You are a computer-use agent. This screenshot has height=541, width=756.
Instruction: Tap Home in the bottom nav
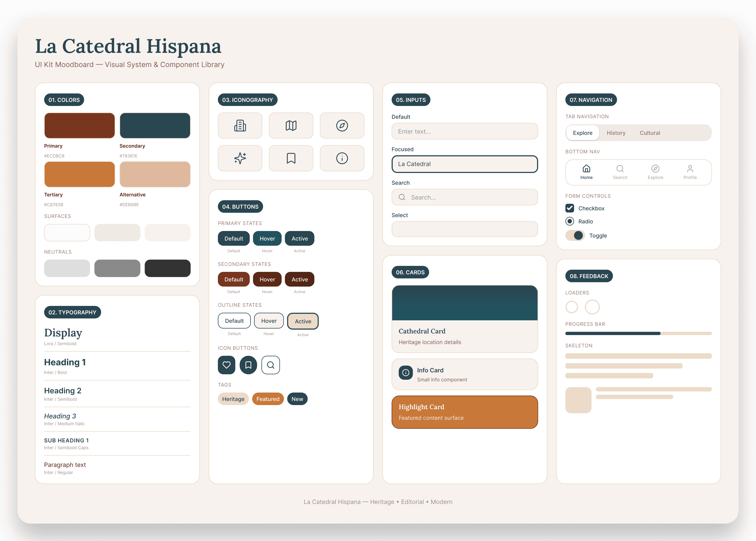point(586,172)
